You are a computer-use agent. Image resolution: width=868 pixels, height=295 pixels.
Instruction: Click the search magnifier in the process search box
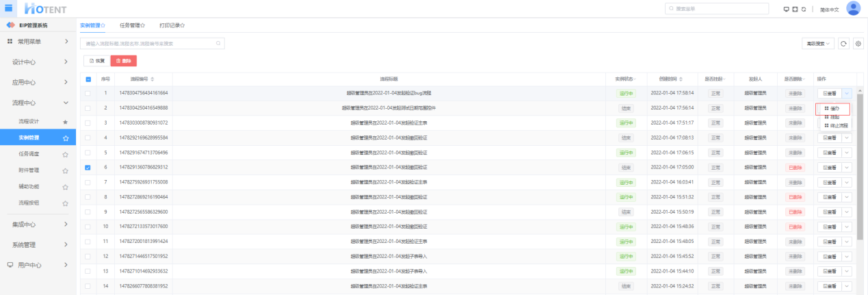(x=218, y=43)
